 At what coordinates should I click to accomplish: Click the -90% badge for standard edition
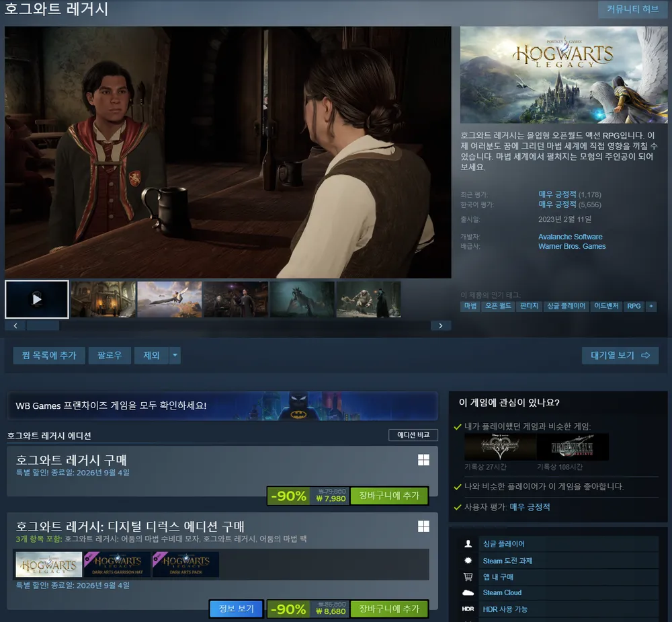coord(288,496)
